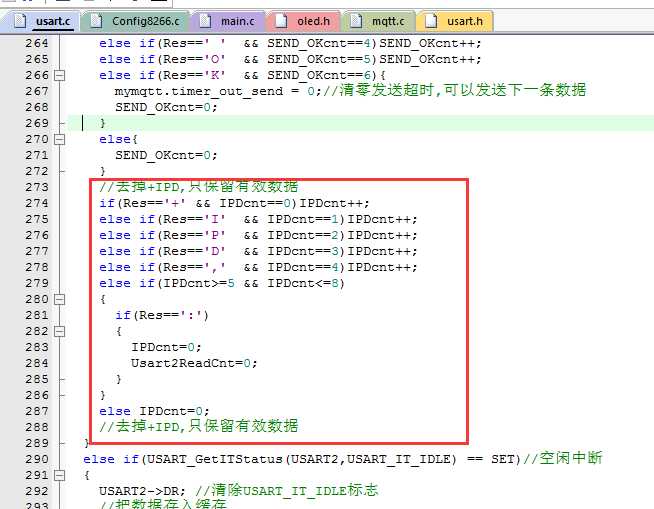Image resolution: width=654 pixels, height=509 pixels.
Task: Collapse the else block at line 270
Action: [x=60, y=139]
